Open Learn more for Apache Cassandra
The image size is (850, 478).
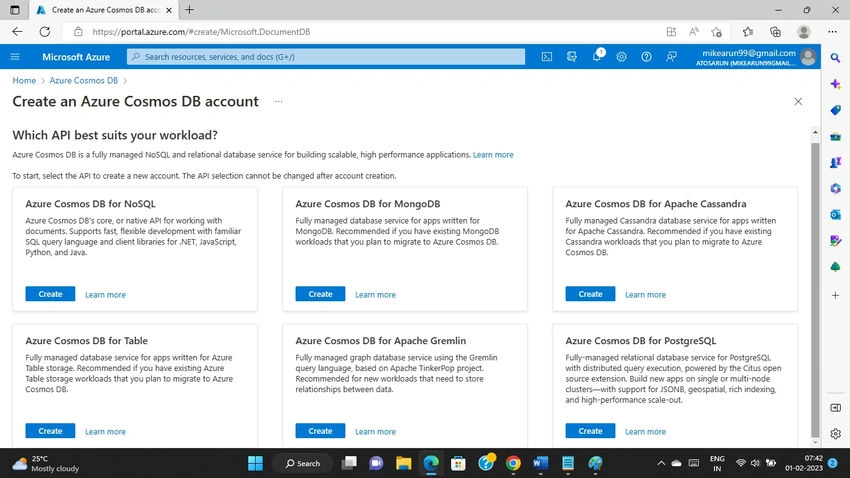(645, 295)
